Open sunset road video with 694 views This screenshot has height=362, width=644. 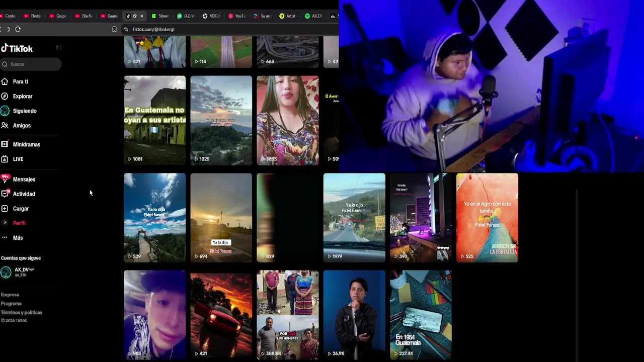221,218
